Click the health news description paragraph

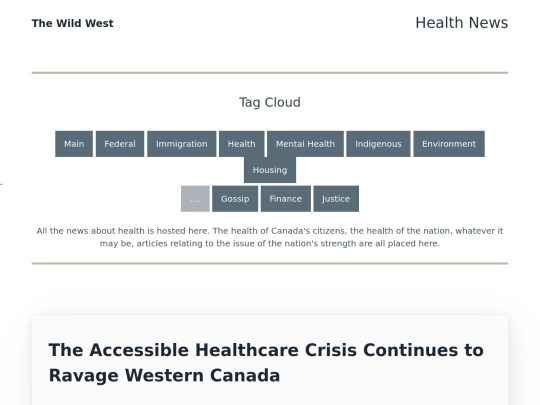coord(270,237)
